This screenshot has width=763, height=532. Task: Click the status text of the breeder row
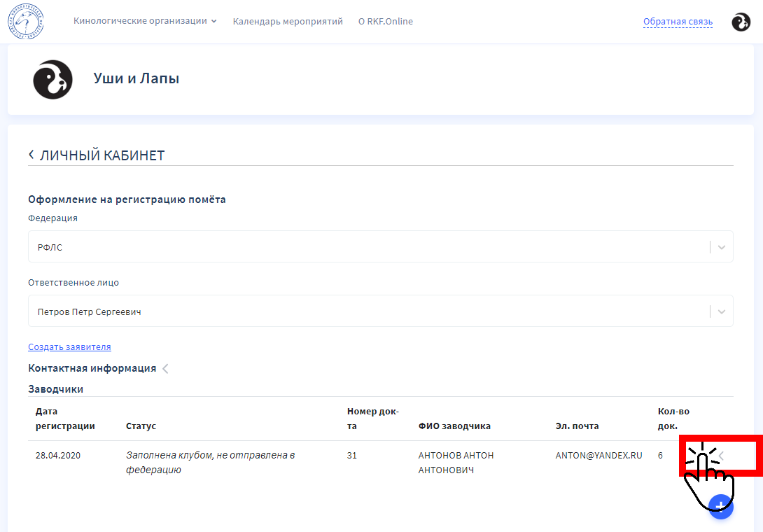(x=210, y=463)
